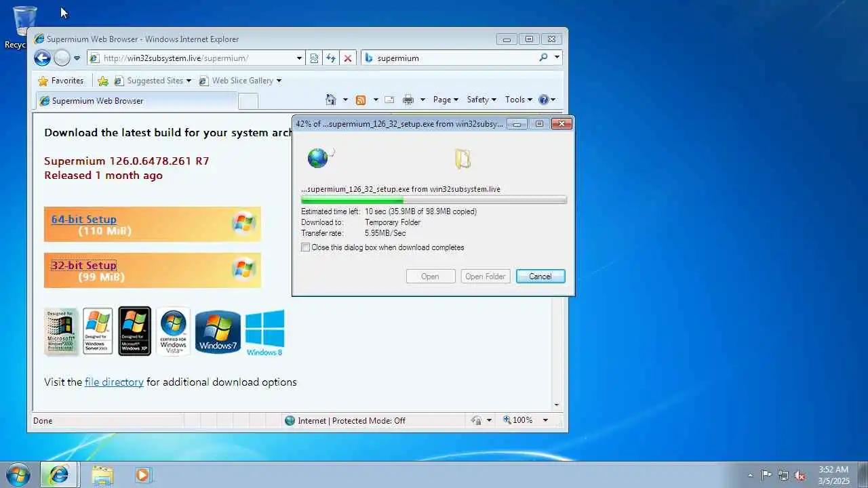
Task: Click the Windows logo on 32-bit Setup banner
Action: (x=243, y=269)
